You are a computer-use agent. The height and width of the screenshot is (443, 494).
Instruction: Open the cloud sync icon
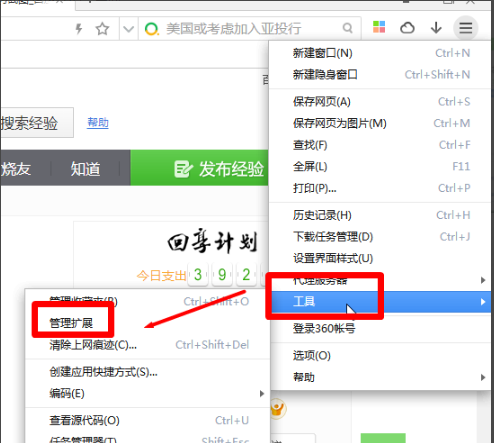tap(407, 28)
